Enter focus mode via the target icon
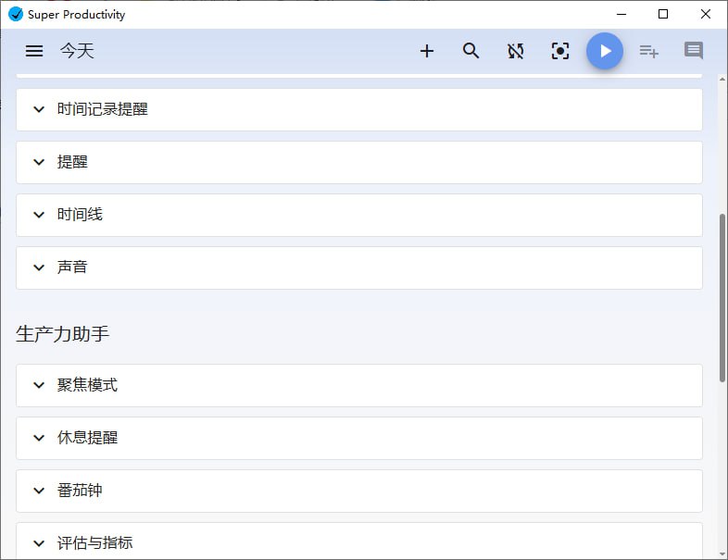Screen dimensions: 728x560 coord(560,51)
